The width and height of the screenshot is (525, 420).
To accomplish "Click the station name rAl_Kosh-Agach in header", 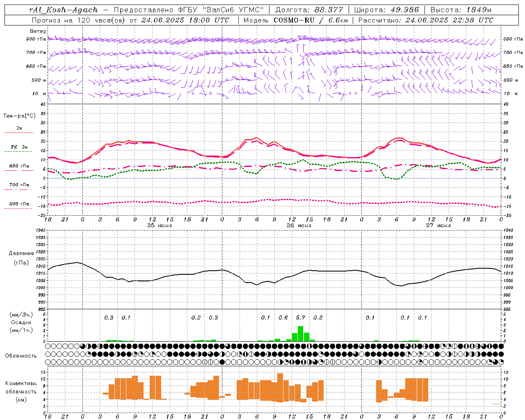I will click(x=64, y=10).
